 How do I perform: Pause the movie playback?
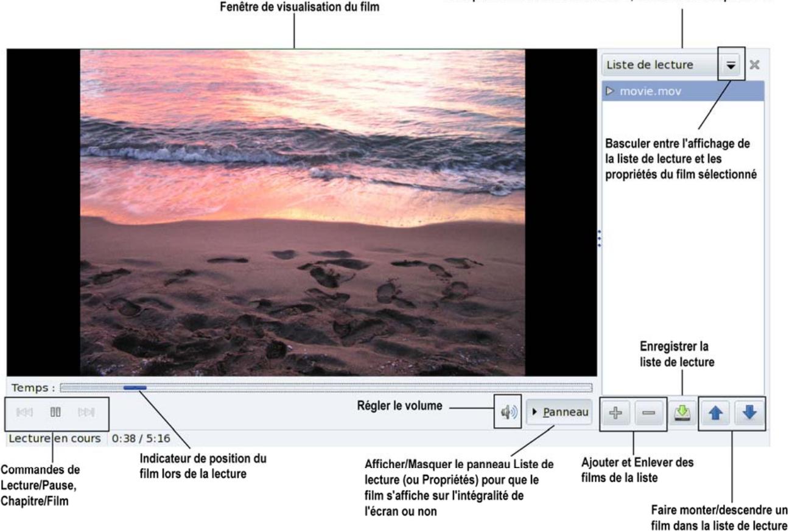pos(56,412)
